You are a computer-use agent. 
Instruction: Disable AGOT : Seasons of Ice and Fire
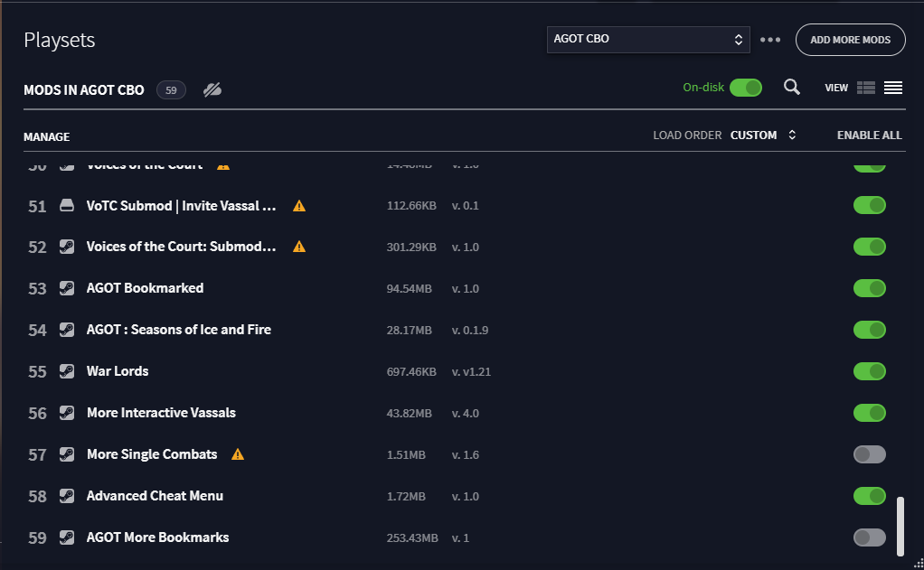[x=869, y=329]
